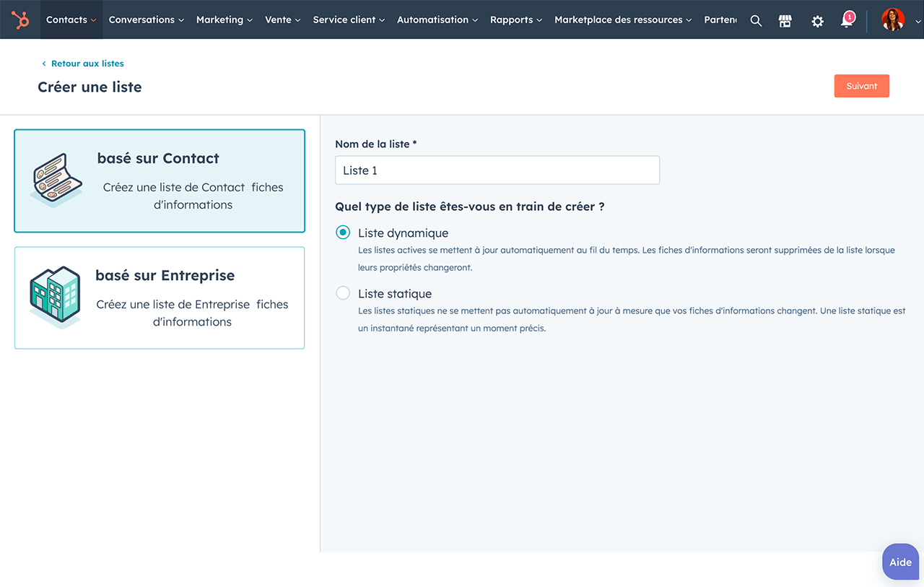Screen dimensions: 924x587
Task: Select the Liste statique radio button
Action: pyautogui.click(x=344, y=293)
